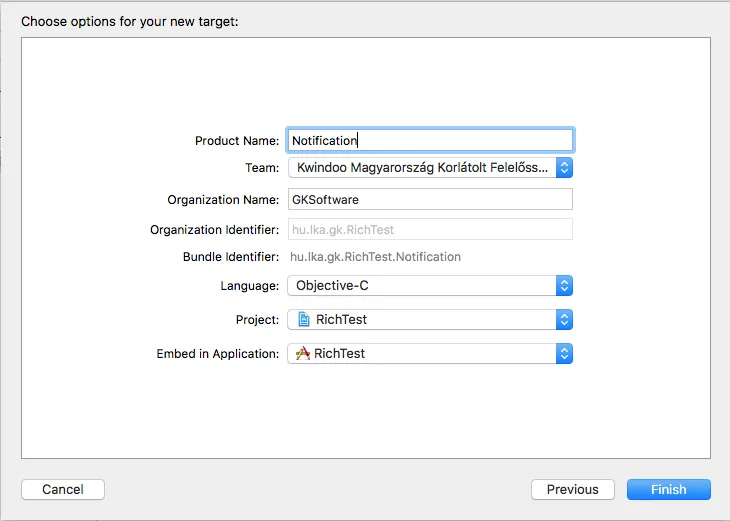Select the Kwindoo Magyarország team name text
Viewport: 730px width, 521px height.
pyautogui.click(x=422, y=168)
